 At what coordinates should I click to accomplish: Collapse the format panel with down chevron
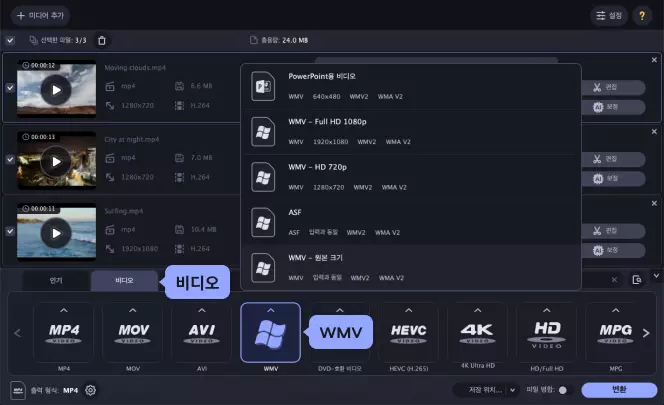[656, 276]
